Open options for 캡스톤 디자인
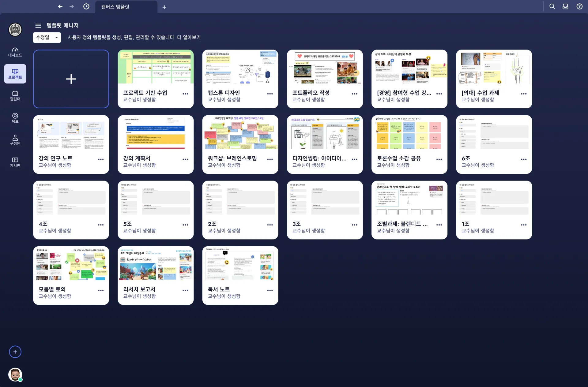Image resolution: width=588 pixels, height=387 pixels. tap(270, 94)
